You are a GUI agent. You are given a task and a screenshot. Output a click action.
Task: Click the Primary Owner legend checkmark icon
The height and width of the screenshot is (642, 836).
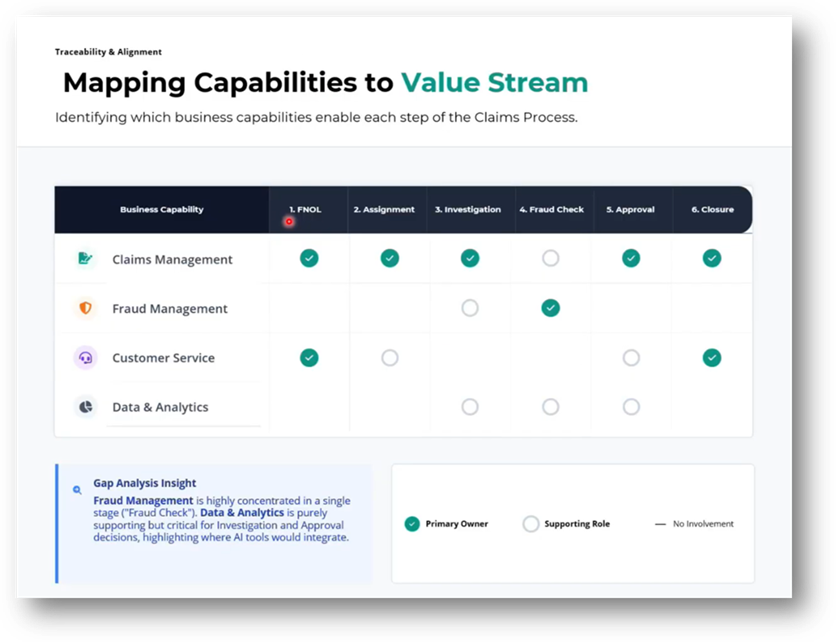tap(412, 524)
